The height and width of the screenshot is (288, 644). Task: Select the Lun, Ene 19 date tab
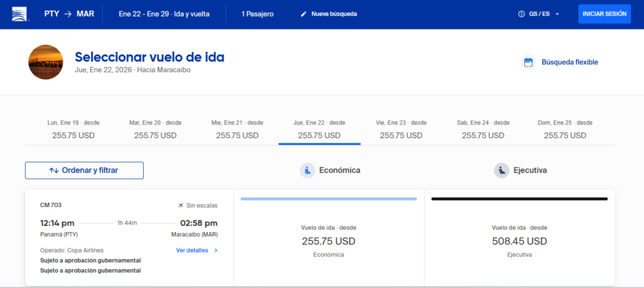74,130
